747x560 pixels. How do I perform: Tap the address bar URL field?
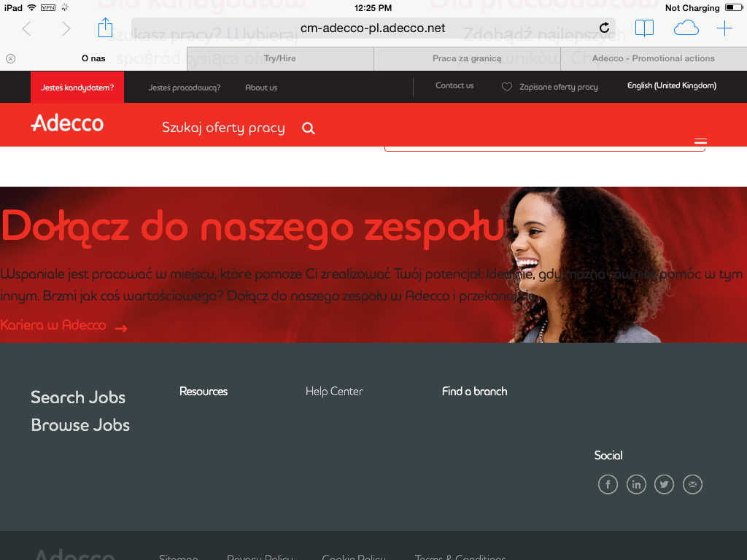373,28
